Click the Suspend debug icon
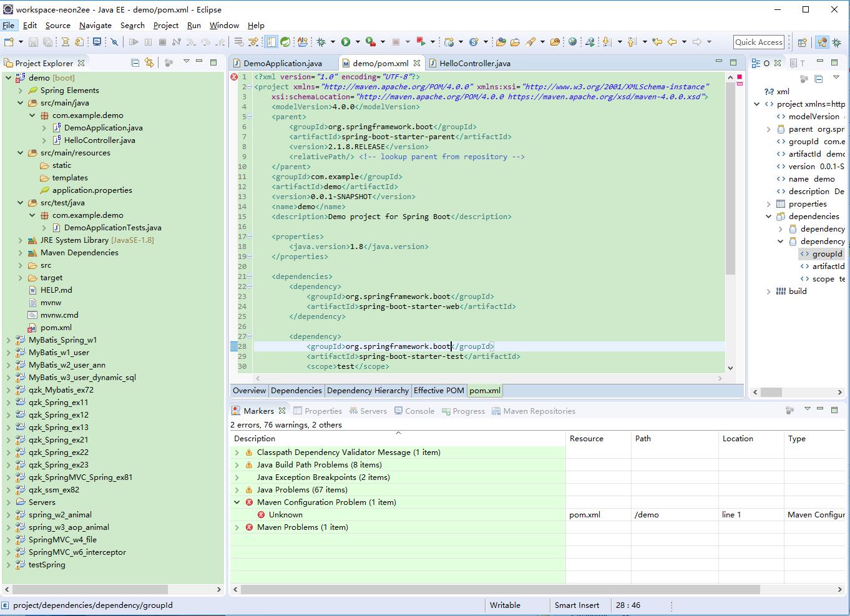The width and height of the screenshot is (850, 616). [x=148, y=42]
